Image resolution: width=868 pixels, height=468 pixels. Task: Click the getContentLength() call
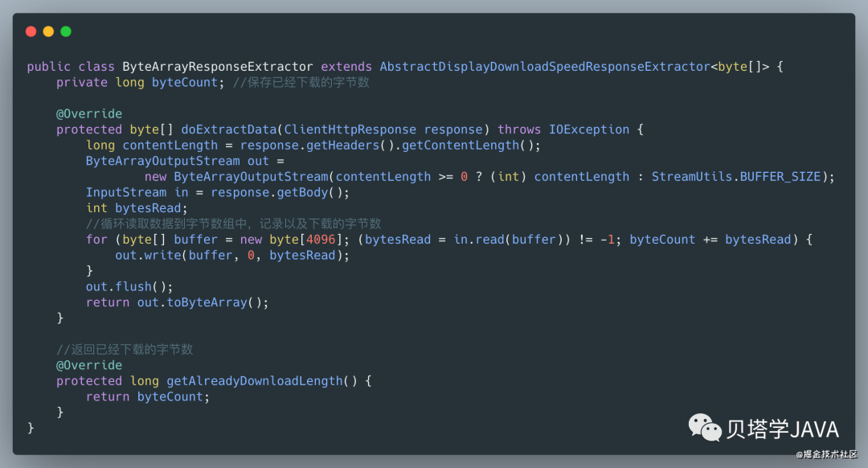pos(468,145)
